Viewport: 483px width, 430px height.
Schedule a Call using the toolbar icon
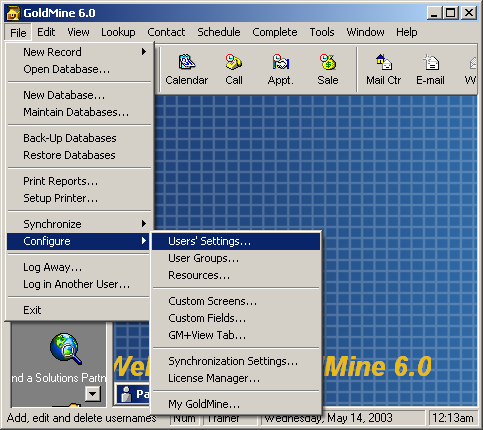click(x=234, y=70)
